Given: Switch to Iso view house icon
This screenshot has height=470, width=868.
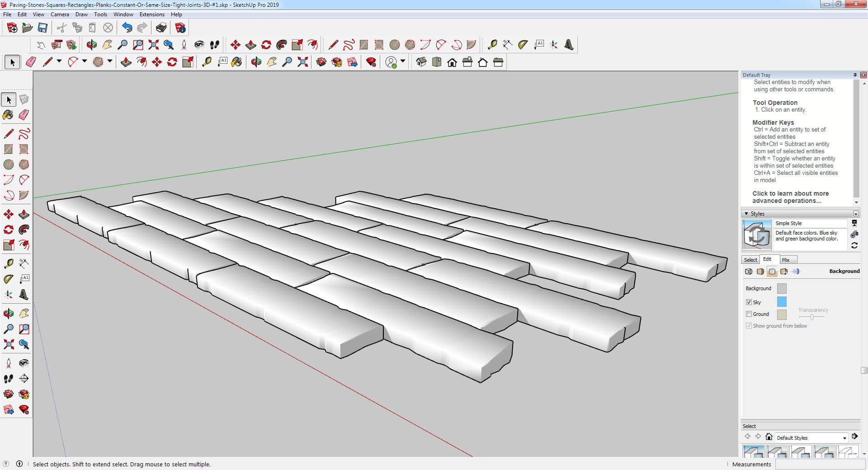Looking at the screenshot, I should tap(421, 62).
